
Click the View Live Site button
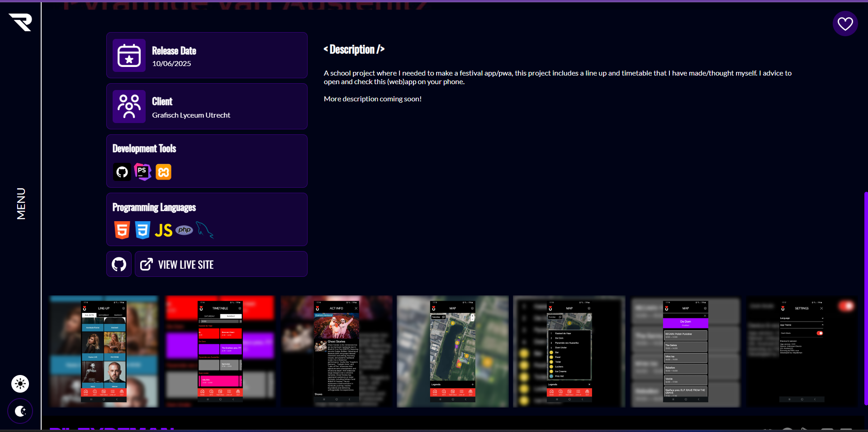point(221,264)
